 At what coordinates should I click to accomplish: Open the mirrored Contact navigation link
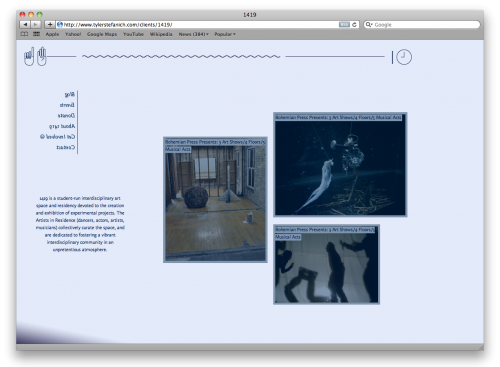click(66, 147)
